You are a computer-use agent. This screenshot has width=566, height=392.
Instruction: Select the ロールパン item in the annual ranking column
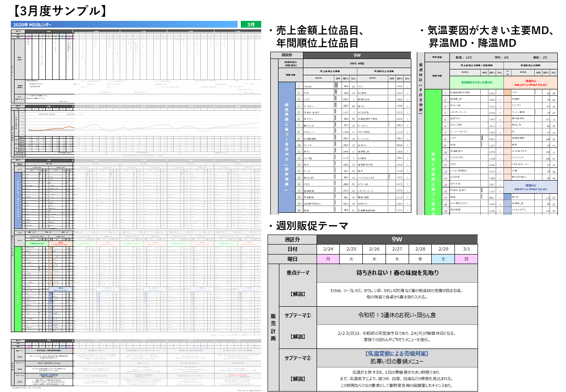coord(364,125)
